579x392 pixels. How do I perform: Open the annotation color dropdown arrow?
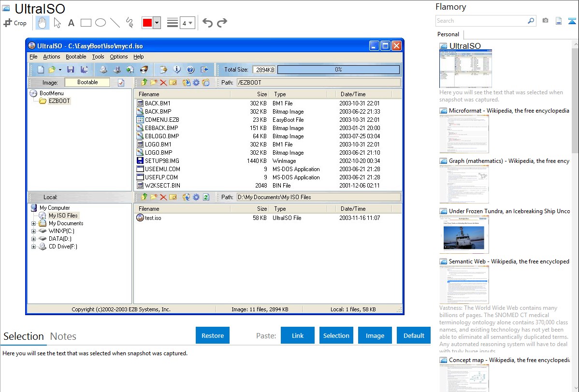[157, 23]
